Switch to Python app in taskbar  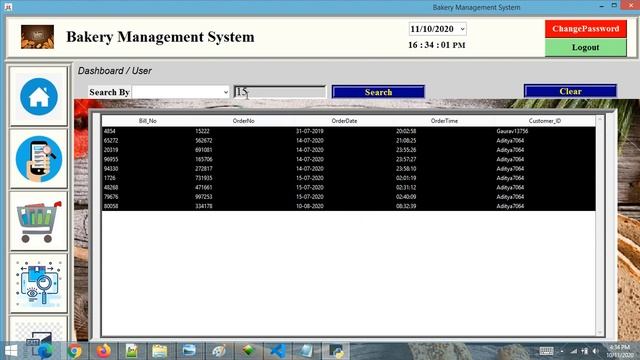pyautogui.click(x=336, y=351)
